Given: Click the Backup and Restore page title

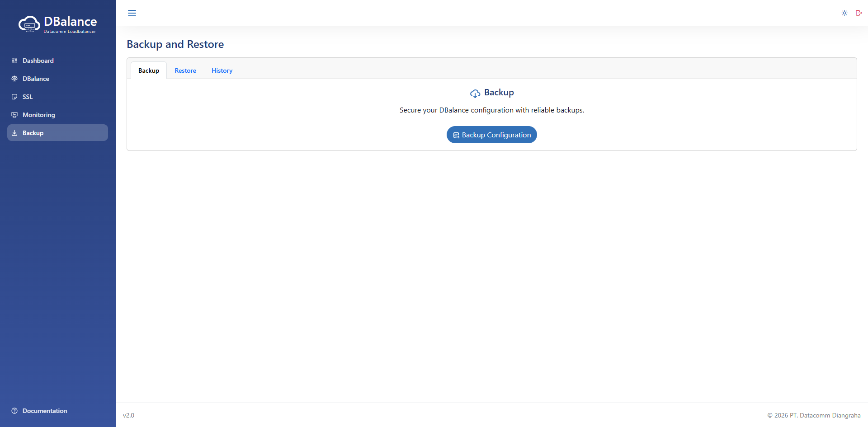Looking at the screenshot, I should 175,44.
